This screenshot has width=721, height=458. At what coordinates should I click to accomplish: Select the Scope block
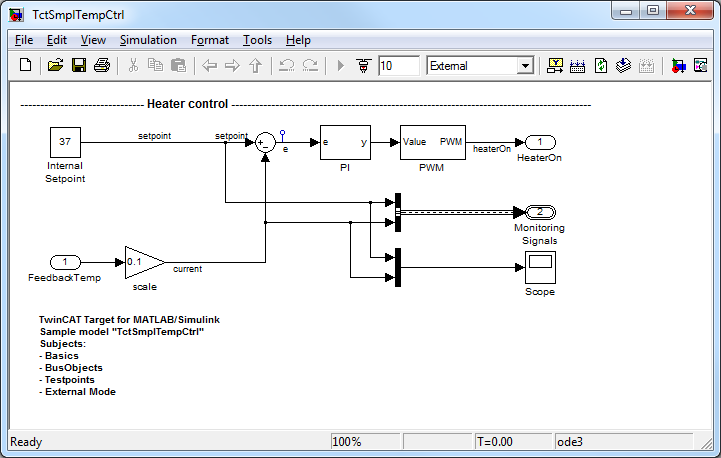pos(540,267)
